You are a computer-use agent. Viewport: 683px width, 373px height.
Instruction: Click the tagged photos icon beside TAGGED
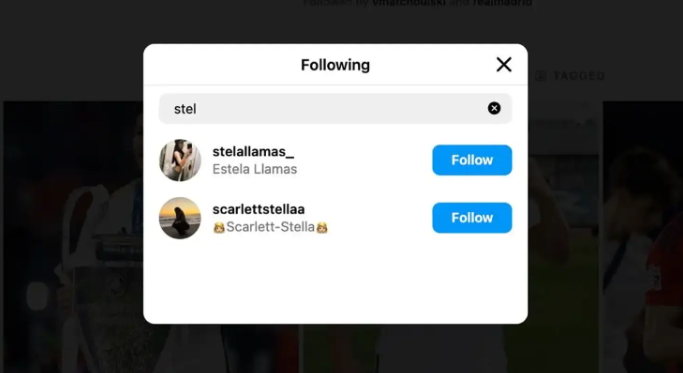pos(541,76)
